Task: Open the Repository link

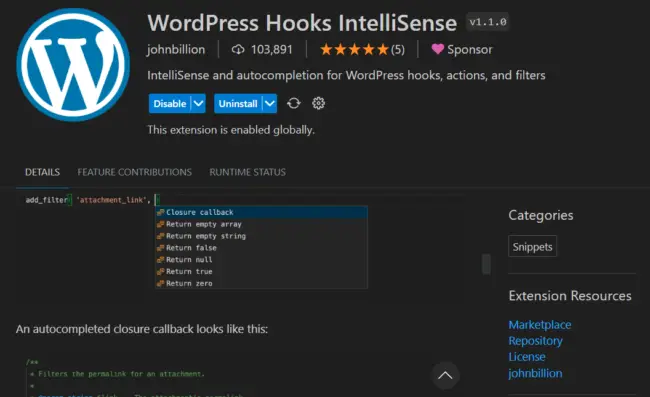Action: click(x=536, y=341)
